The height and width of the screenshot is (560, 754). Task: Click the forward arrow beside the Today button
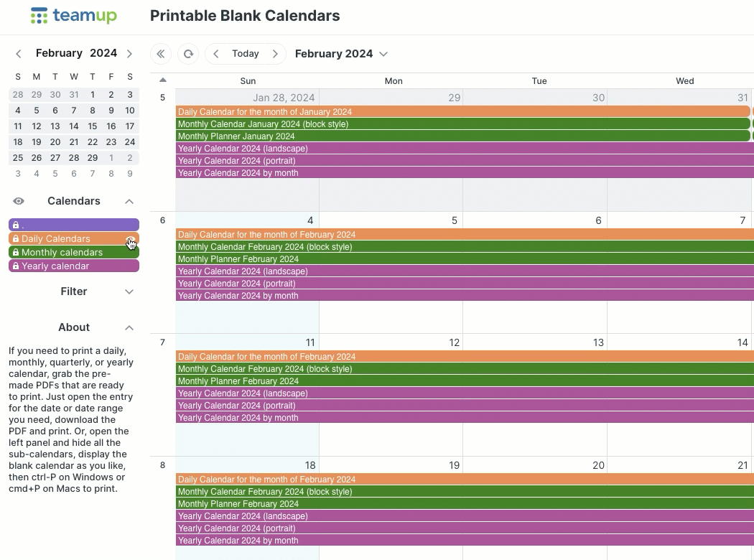(x=276, y=54)
